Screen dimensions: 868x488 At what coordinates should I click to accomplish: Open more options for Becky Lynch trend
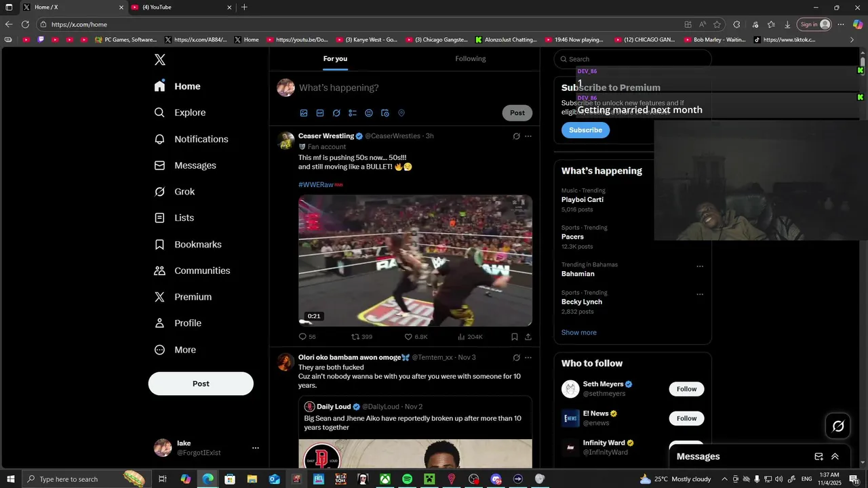click(700, 295)
